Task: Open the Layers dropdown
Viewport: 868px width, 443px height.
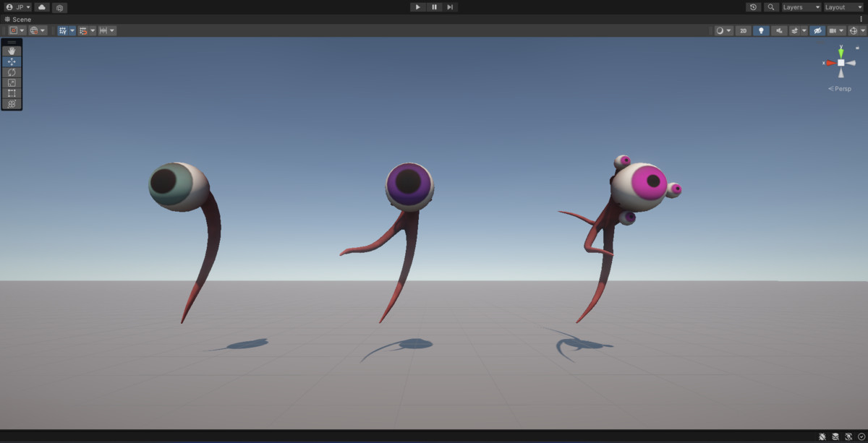Action: coord(801,7)
